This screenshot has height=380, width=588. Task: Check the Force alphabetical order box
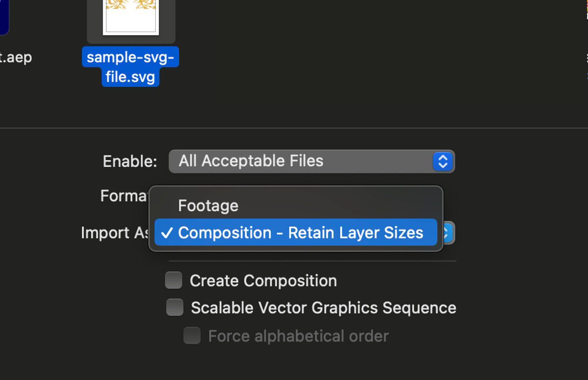click(x=192, y=336)
